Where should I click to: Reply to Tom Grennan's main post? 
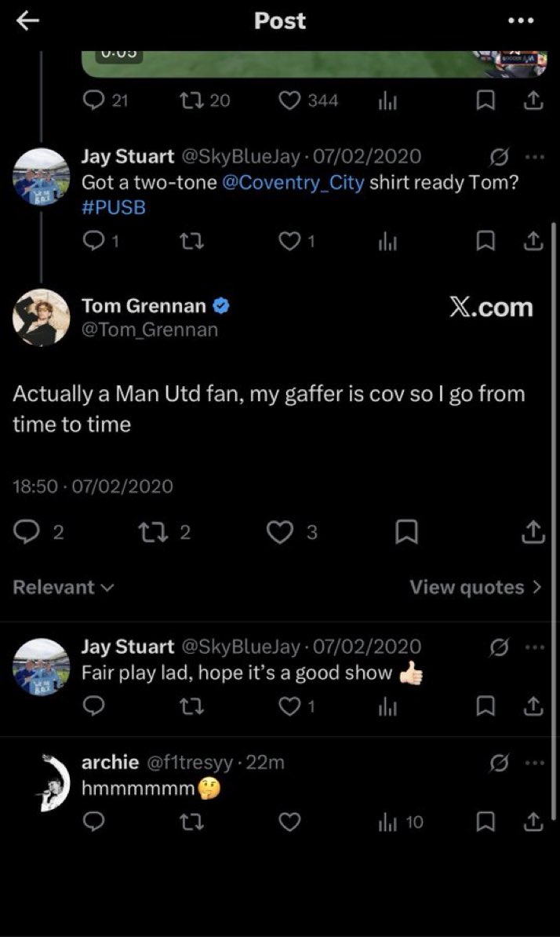(x=25, y=532)
